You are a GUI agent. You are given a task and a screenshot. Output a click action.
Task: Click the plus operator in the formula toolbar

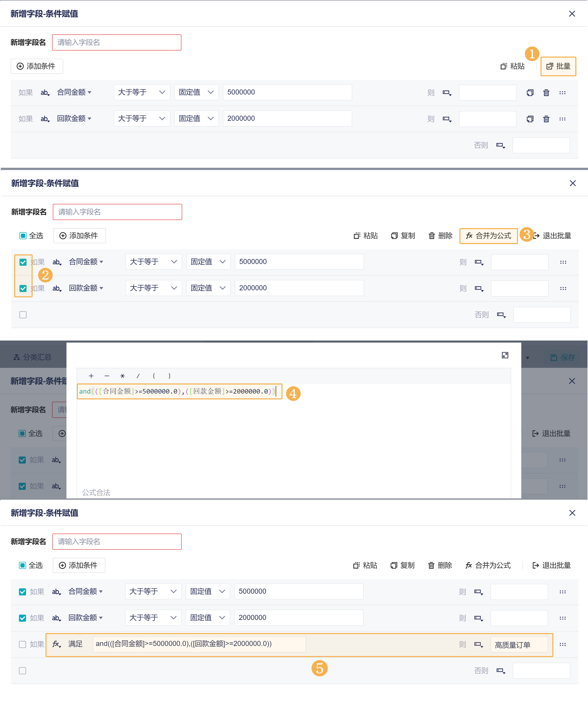click(91, 376)
